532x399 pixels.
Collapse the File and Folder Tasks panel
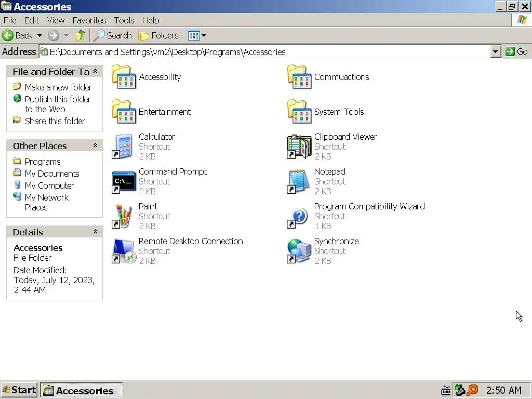pos(96,71)
